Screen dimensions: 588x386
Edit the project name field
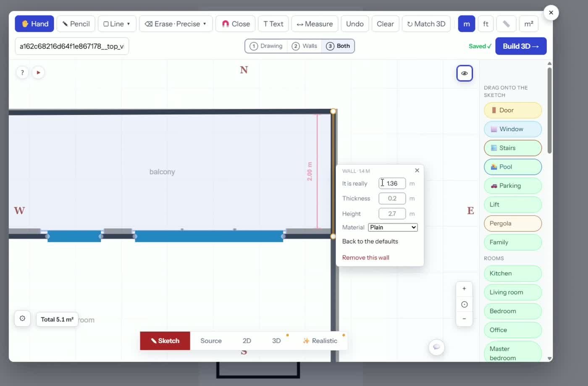click(x=72, y=46)
